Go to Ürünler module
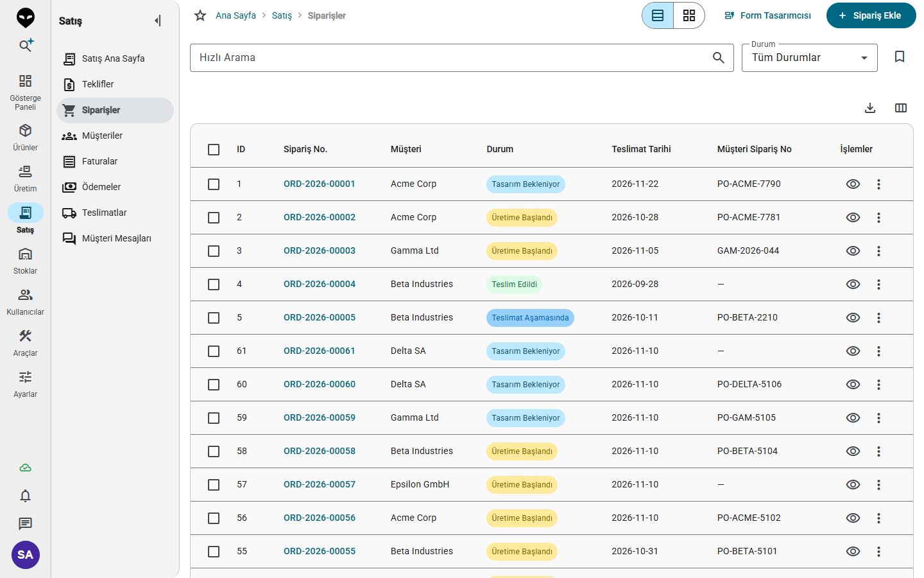 [x=25, y=137]
